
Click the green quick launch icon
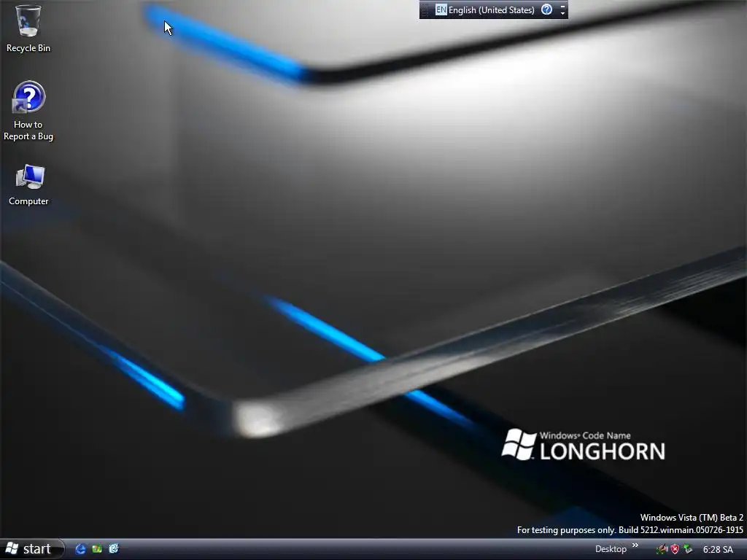pos(97,549)
